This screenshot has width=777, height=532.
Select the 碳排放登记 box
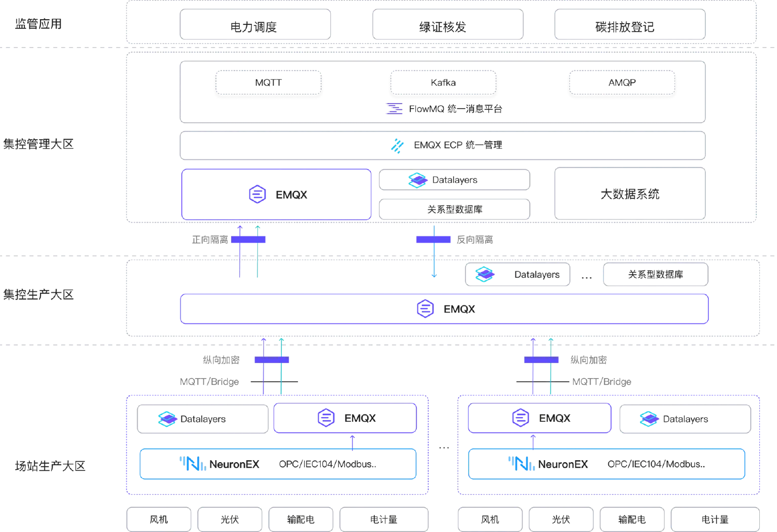[x=630, y=24]
